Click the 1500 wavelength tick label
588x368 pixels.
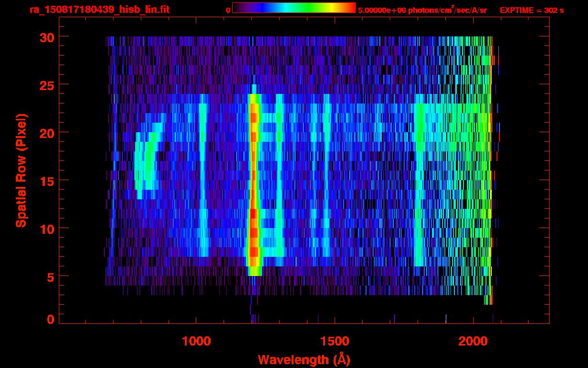[335, 341]
